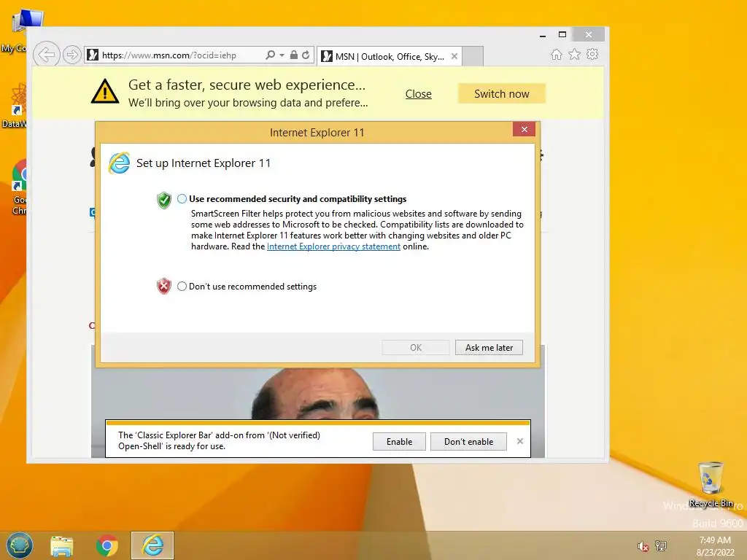This screenshot has width=747, height=560.
Task: Click the Switch now button
Action: click(502, 94)
